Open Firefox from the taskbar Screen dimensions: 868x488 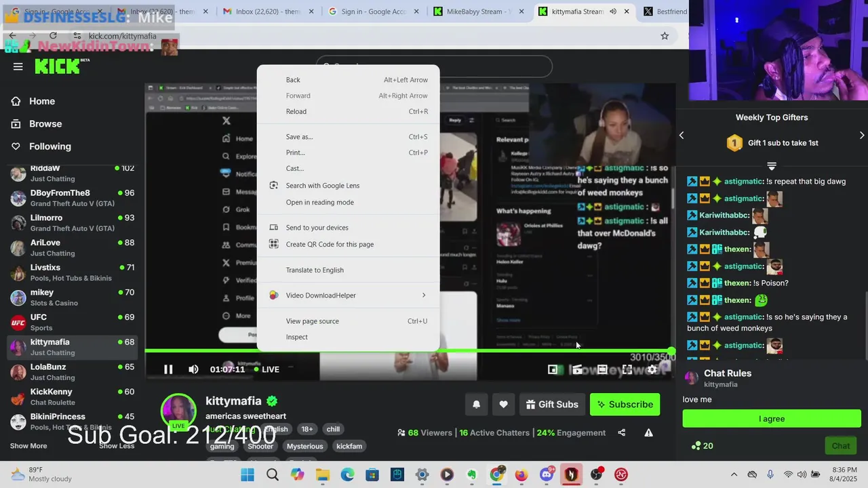521,475
